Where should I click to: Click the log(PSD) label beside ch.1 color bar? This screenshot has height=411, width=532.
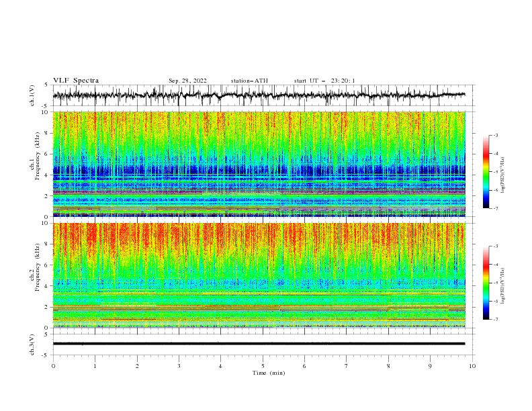tap(502, 175)
